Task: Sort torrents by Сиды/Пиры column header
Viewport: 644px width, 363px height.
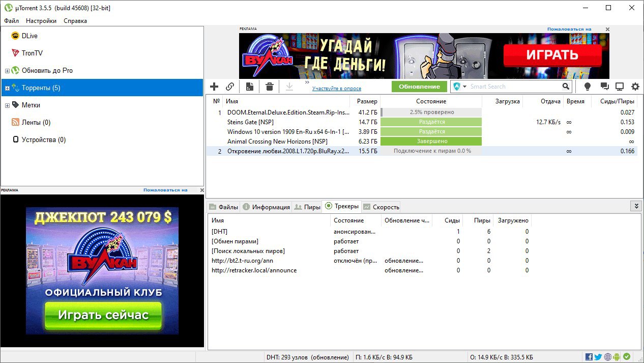Action: [613, 101]
